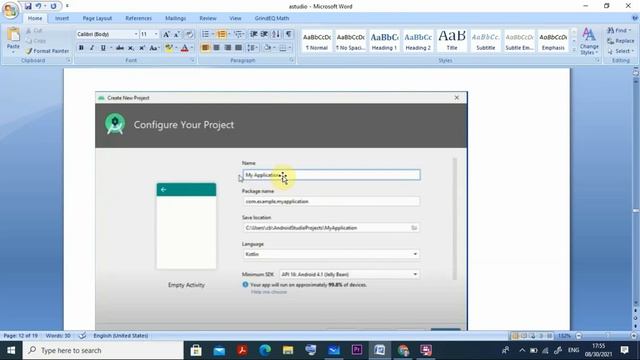Open line spacing options
This screenshot has height=360, width=640.
click(252, 48)
